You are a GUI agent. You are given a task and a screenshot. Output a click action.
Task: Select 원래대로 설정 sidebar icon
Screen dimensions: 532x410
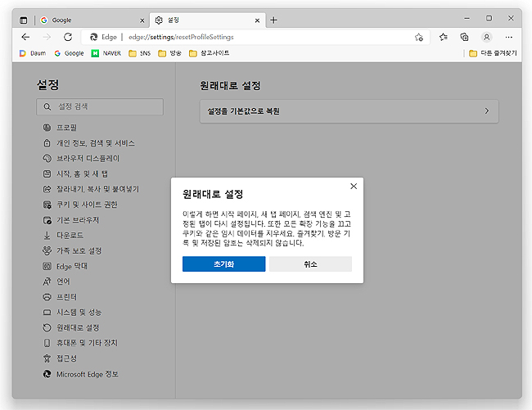(x=47, y=327)
